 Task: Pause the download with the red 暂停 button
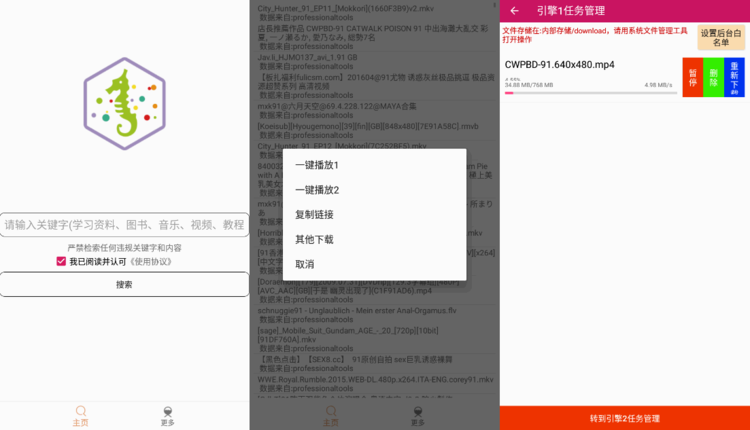tap(692, 77)
